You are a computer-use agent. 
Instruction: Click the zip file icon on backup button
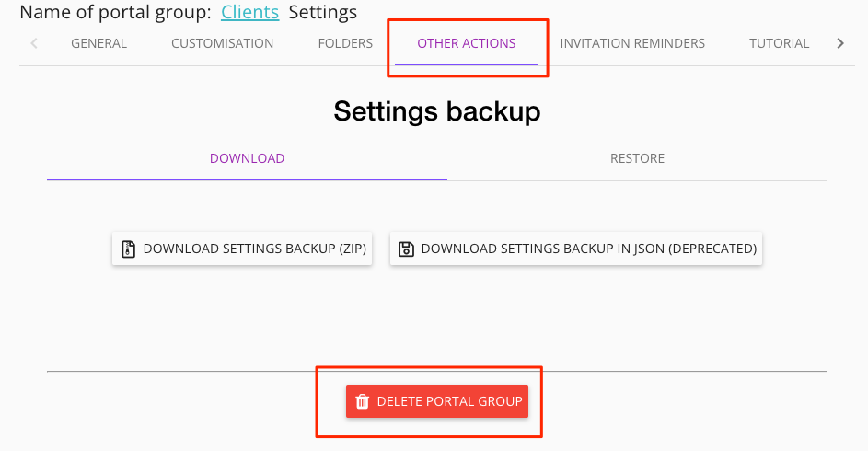coord(128,249)
